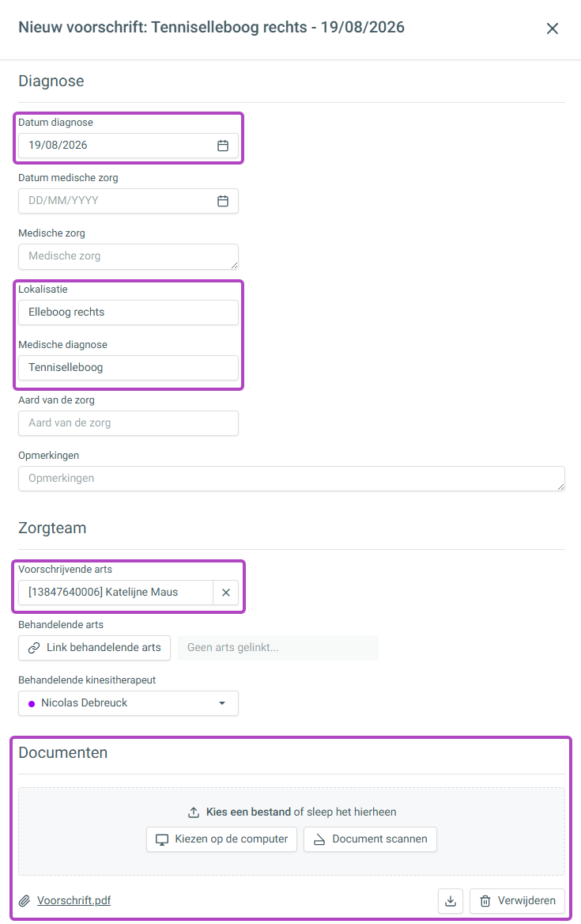Viewport: 581px width, 924px height.
Task: Click the Lokalisatie field with Elleboog rechts
Action: click(128, 312)
